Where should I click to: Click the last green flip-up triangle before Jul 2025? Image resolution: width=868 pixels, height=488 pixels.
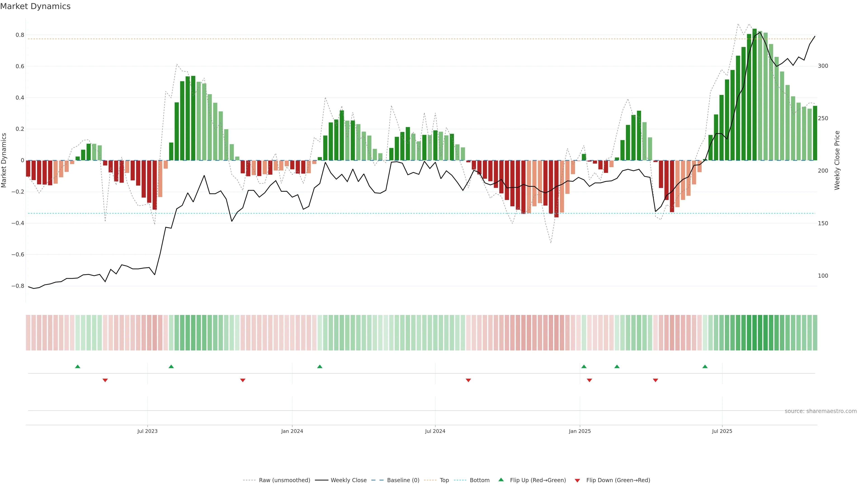coord(705,366)
